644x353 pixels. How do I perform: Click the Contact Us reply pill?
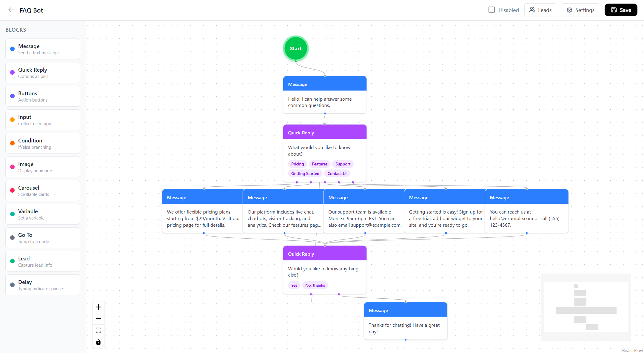click(x=337, y=174)
